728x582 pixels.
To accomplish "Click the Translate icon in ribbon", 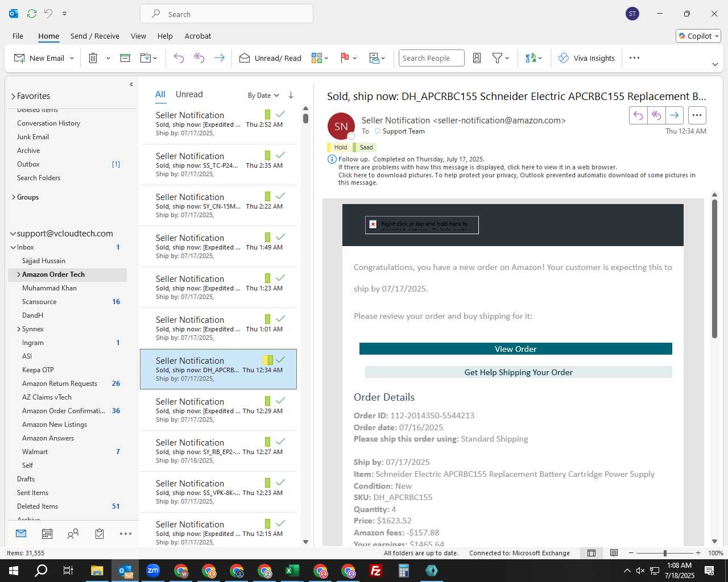I will tap(531, 58).
